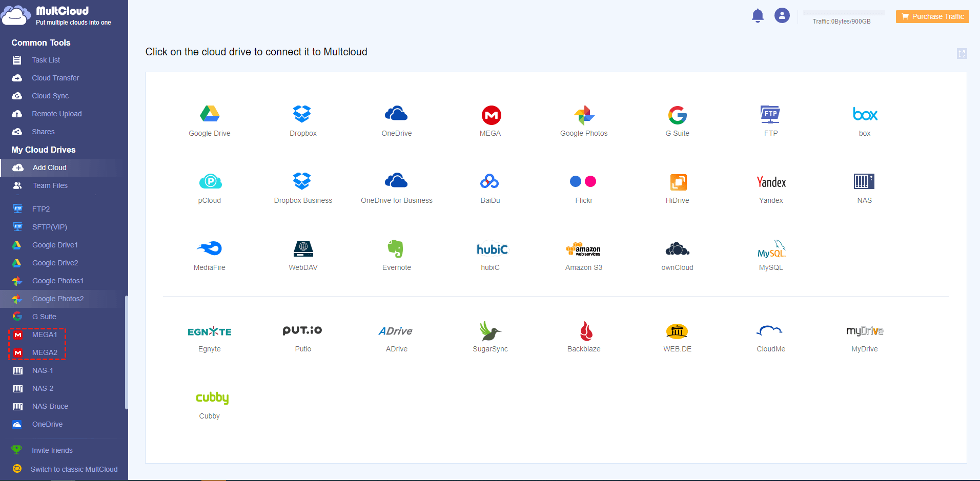Choose MySQL connection

click(x=771, y=255)
